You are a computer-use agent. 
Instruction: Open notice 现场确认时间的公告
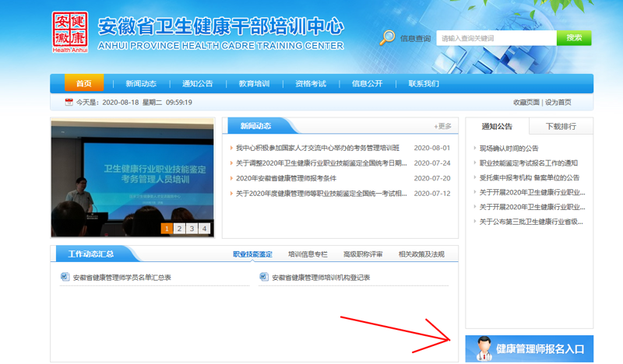509,149
